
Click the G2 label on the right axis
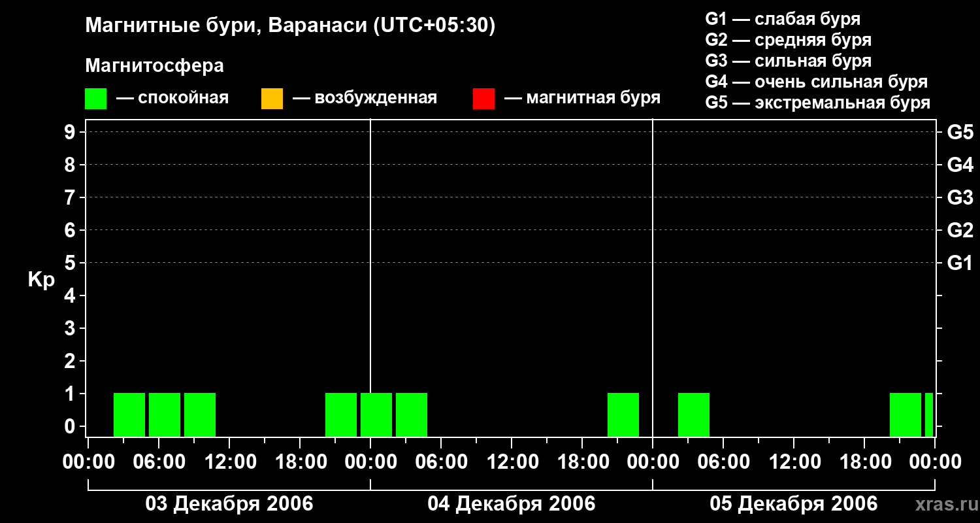[960, 230]
